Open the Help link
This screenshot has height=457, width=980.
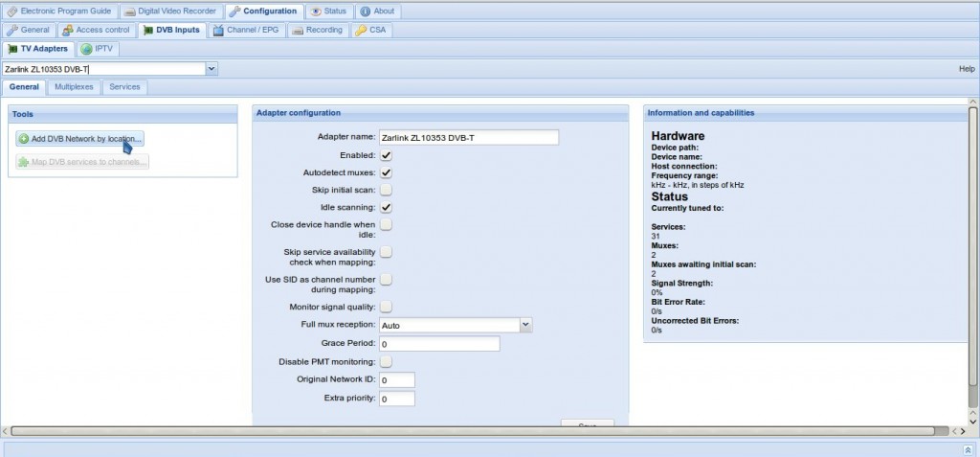click(967, 69)
